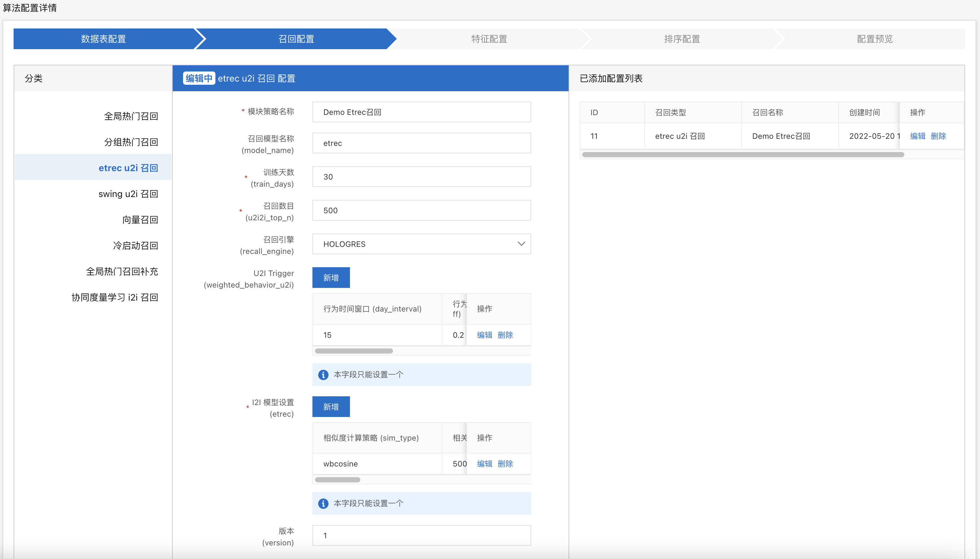Image resolution: width=980 pixels, height=559 pixels.
Task: Click 新增 button for U2I Trigger
Action: tap(331, 278)
